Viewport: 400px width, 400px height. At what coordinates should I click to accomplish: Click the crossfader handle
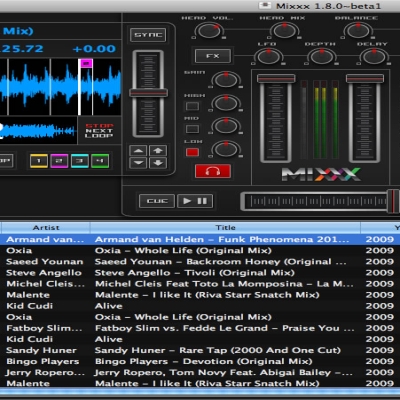coord(393,201)
